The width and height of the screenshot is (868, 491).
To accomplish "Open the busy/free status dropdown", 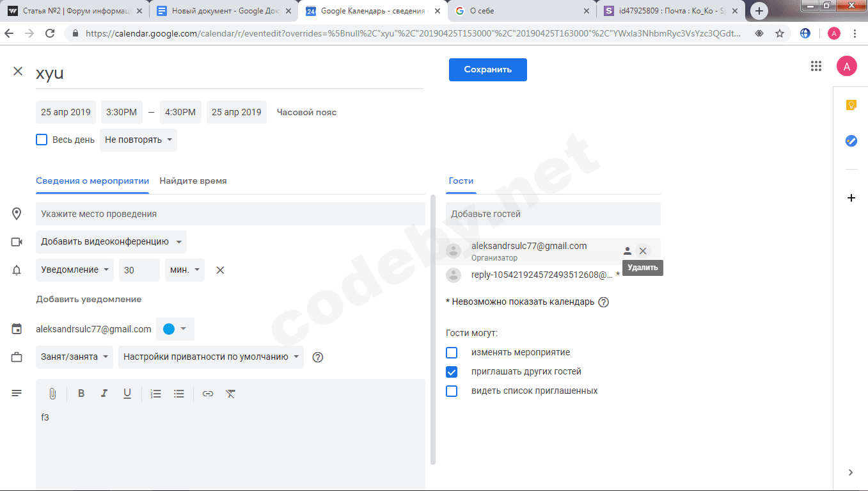I will (x=75, y=357).
